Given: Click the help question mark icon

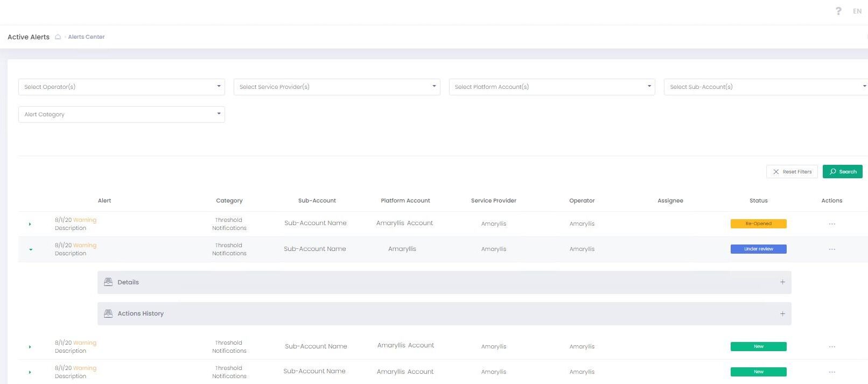Looking at the screenshot, I should coord(838,11).
